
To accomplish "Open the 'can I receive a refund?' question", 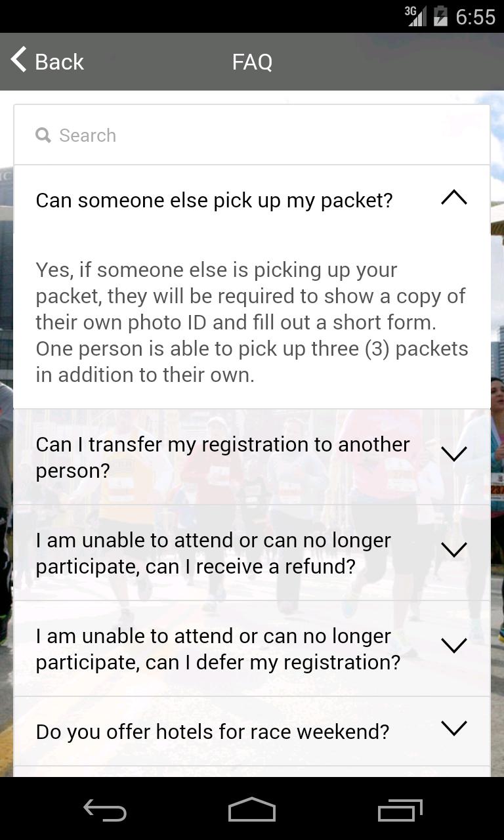I will [x=214, y=553].
